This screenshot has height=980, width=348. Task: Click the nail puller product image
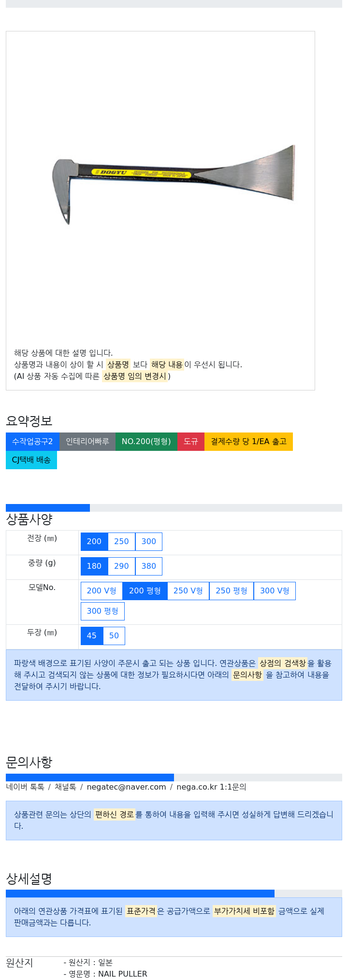[174, 185]
